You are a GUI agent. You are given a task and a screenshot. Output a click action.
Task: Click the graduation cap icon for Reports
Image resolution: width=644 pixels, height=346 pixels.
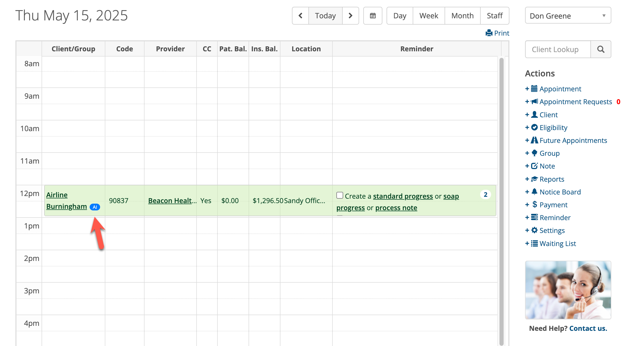tap(534, 179)
